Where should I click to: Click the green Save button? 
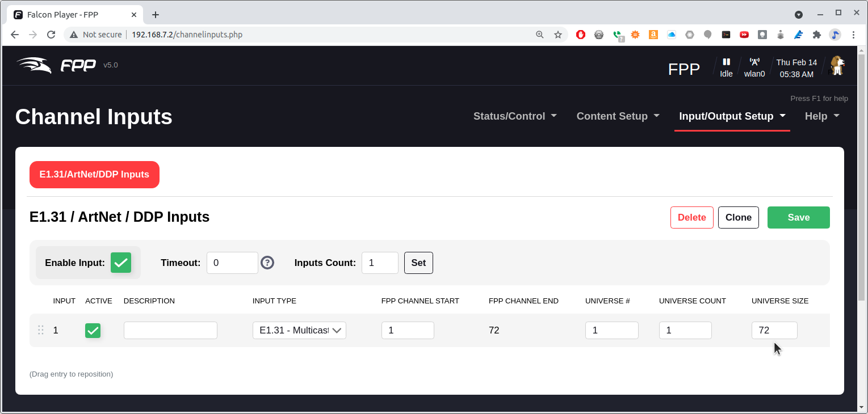798,217
